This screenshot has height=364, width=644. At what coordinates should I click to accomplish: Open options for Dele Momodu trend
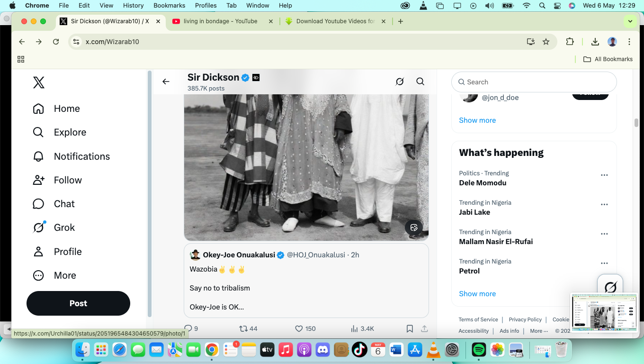tap(604, 175)
